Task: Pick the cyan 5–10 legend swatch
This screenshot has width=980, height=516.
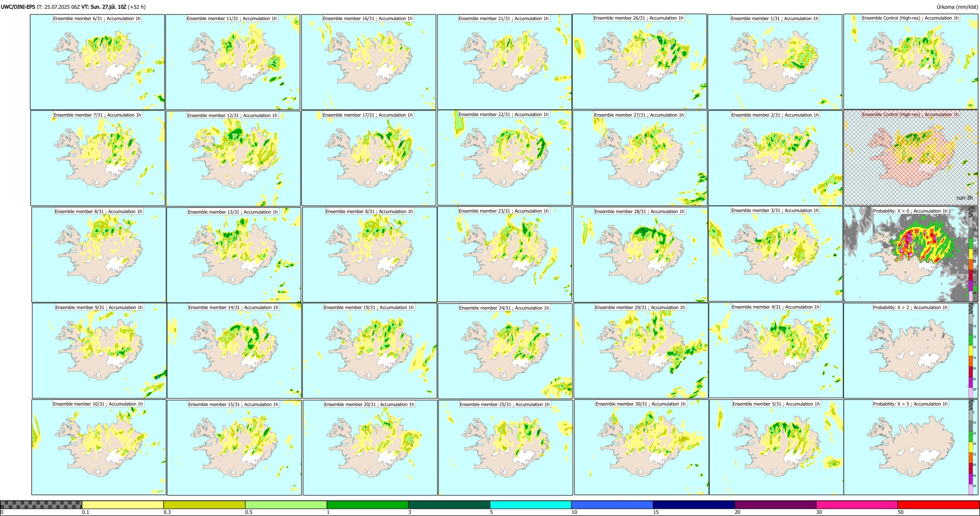Action: pyautogui.click(x=531, y=505)
